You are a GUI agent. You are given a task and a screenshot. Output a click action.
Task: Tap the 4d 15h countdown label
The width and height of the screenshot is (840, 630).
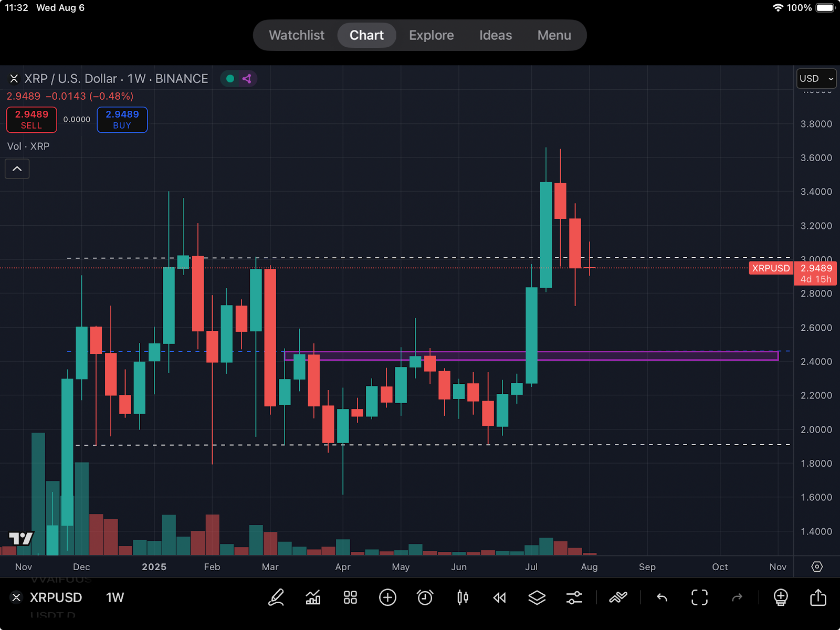[x=816, y=279]
